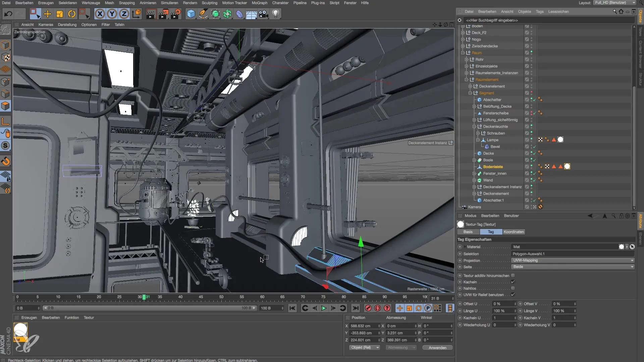644x362 pixels.
Task: Enable the Texture mode icon in left sidebar
Action: click(x=6, y=57)
